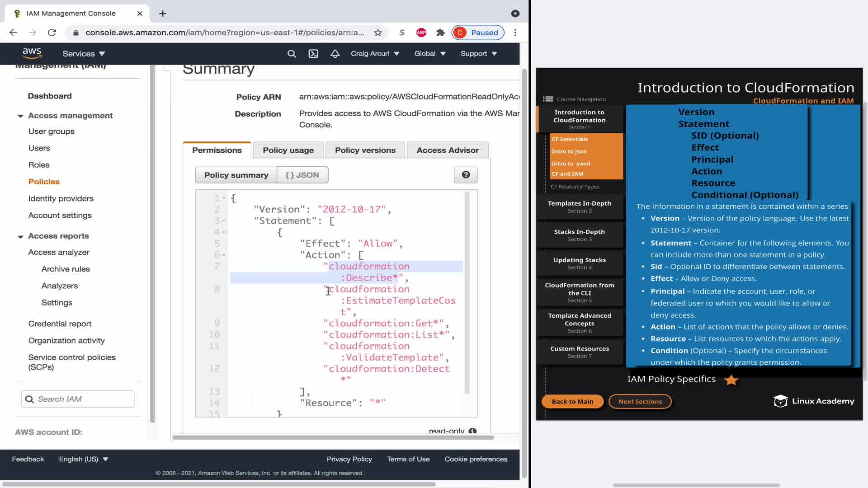Switch view to JSON toggle
Screen dimensions: 868x488
(302, 175)
